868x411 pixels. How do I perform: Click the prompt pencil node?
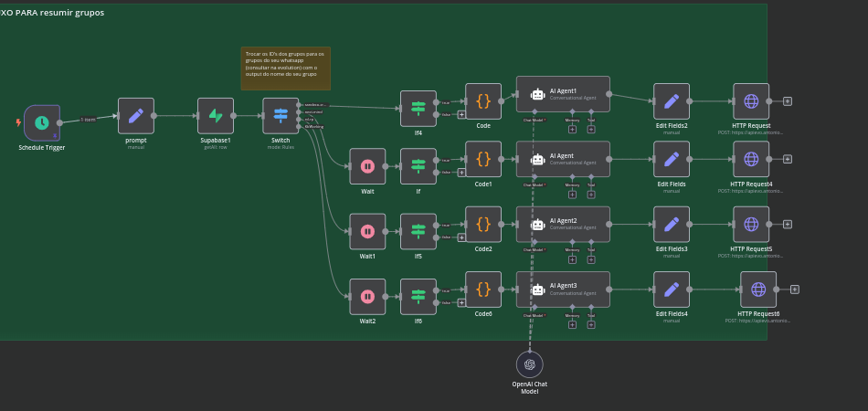click(136, 116)
